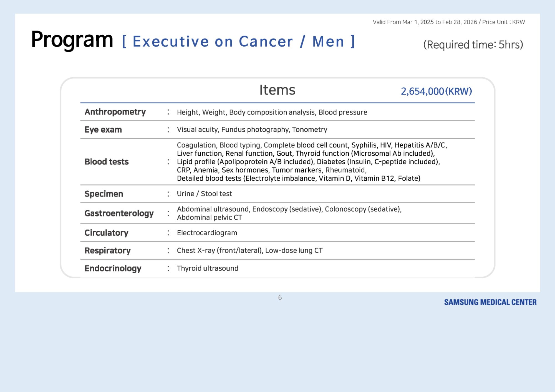Click the Program heading title
The width and height of the screenshot is (555, 392).
[x=72, y=40]
